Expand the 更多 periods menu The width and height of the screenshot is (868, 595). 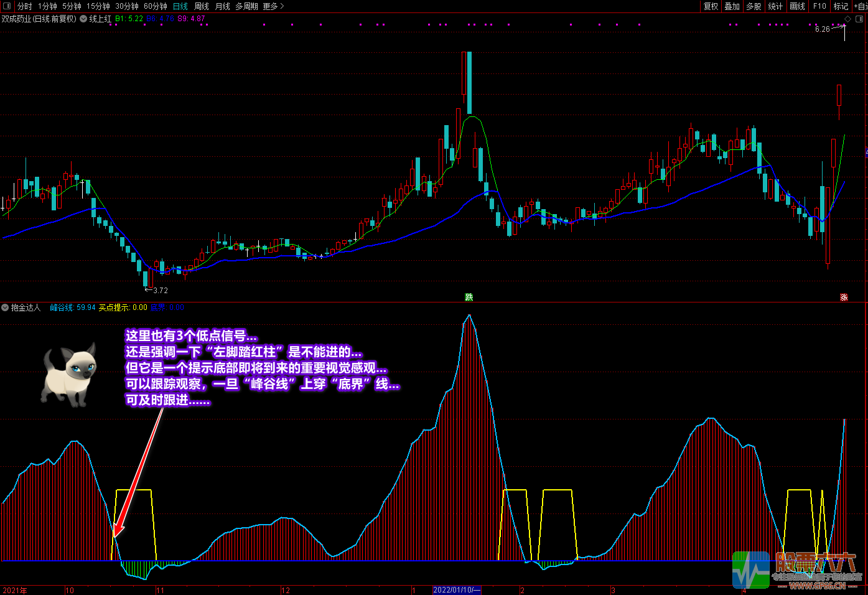click(x=273, y=6)
